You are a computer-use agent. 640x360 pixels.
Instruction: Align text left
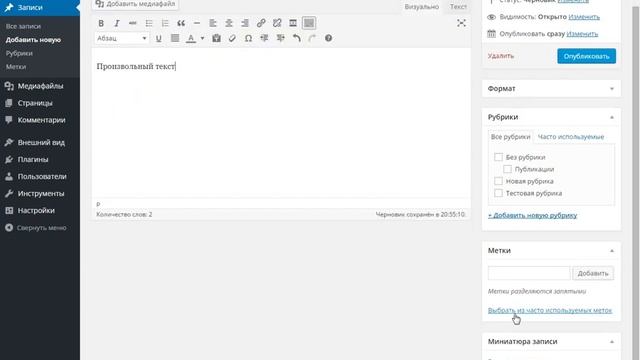(213, 23)
